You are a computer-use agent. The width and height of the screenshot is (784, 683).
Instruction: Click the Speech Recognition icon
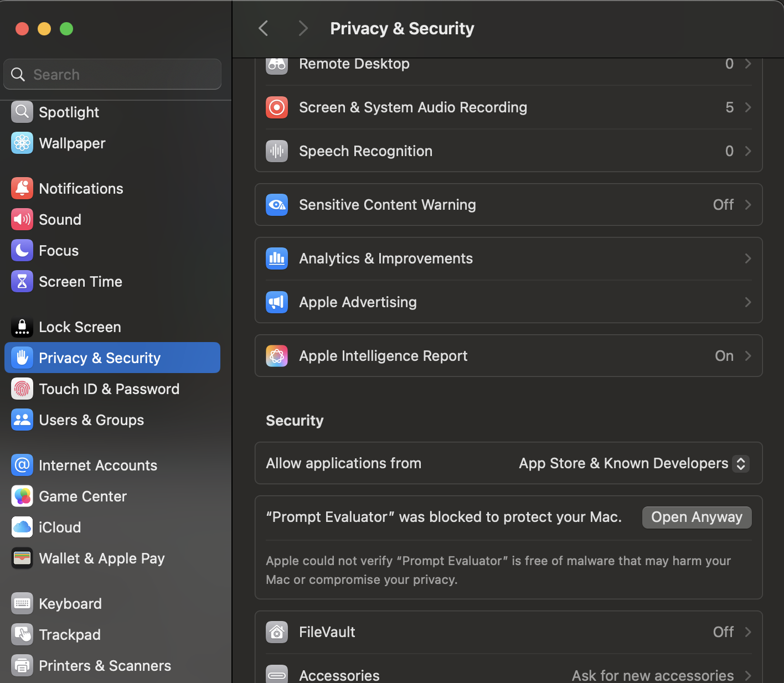(277, 151)
